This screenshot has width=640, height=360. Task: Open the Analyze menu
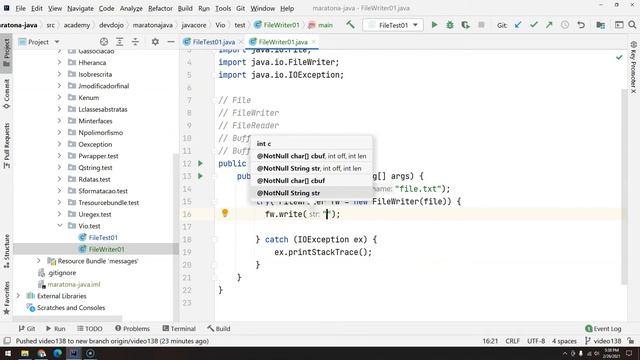[131, 8]
